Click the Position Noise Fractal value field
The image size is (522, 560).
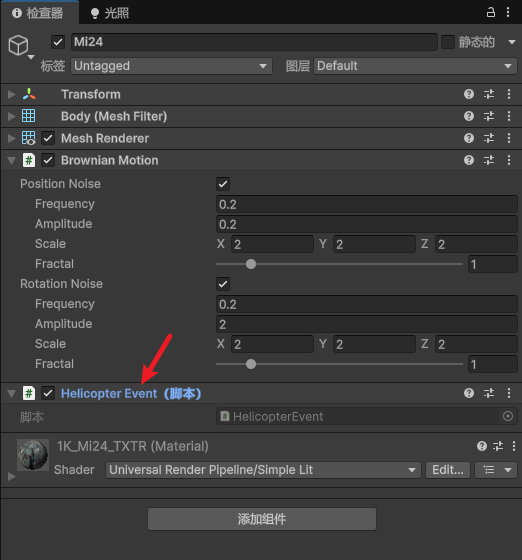click(493, 264)
